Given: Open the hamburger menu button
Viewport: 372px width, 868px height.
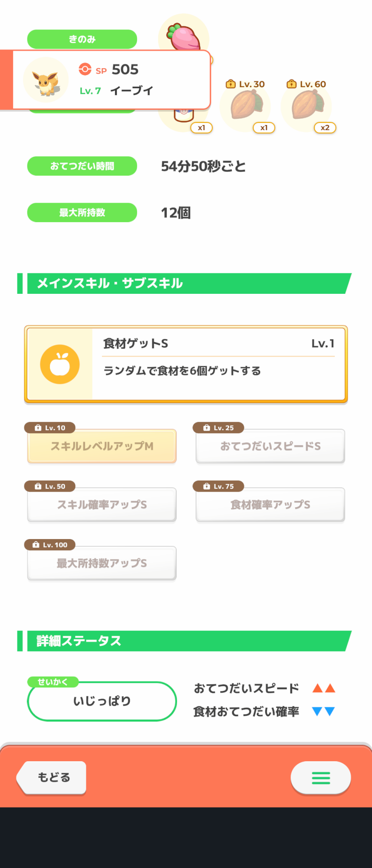Looking at the screenshot, I should point(321,778).
